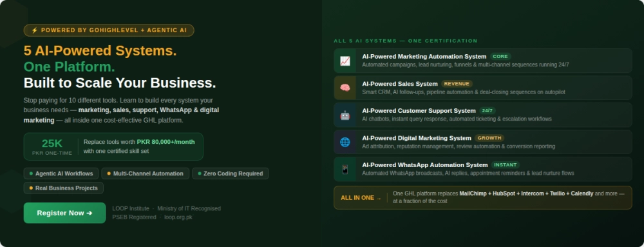
Task: Click the PSEB Registered text
Action: click(x=135, y=217)
